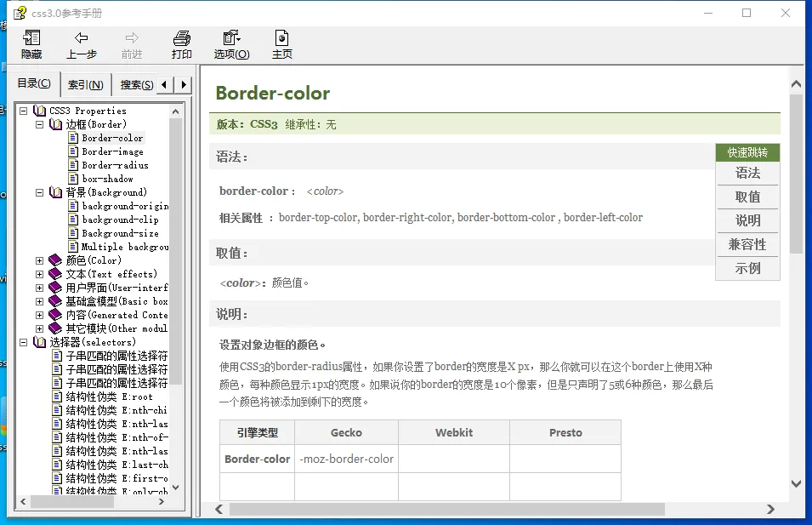Open 结构性伪类 E:first-of-type tree topic
The width and height of the screenshot is (812, 525).
click(x=117, y=478)
